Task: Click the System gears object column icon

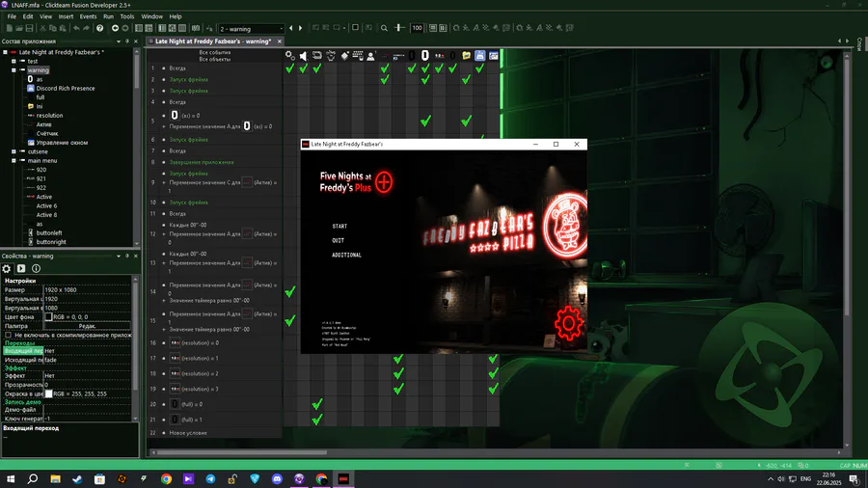Action: pos(289,55)
